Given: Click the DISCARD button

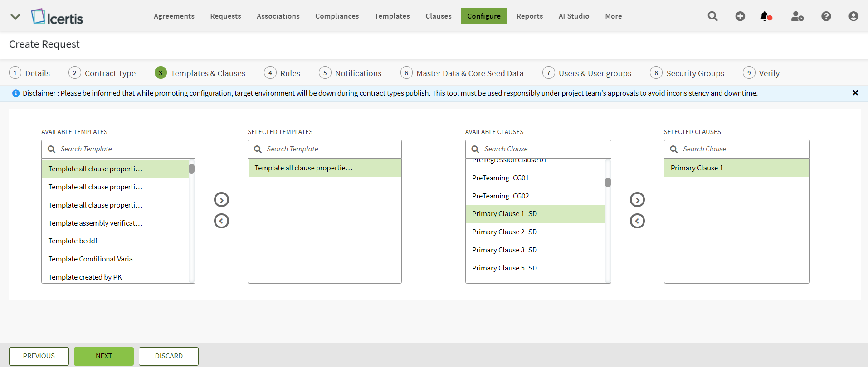Looking at the screenshot, I should [169, 356].
